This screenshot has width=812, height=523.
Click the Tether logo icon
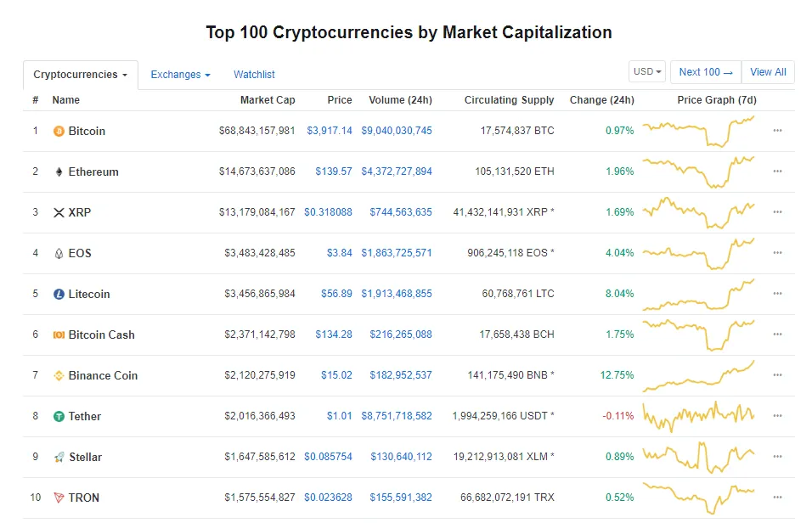click(59, 417)
